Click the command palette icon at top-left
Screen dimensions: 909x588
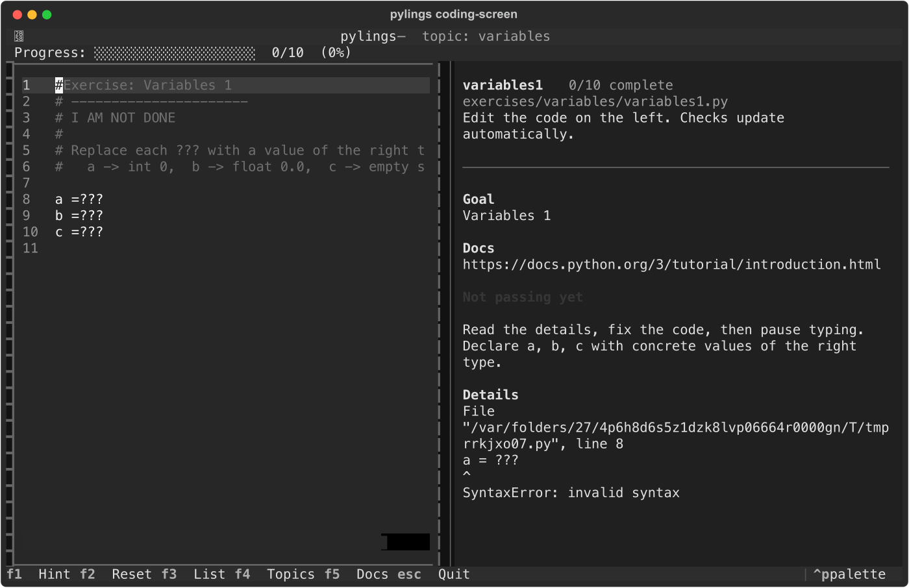coord(19,36)
